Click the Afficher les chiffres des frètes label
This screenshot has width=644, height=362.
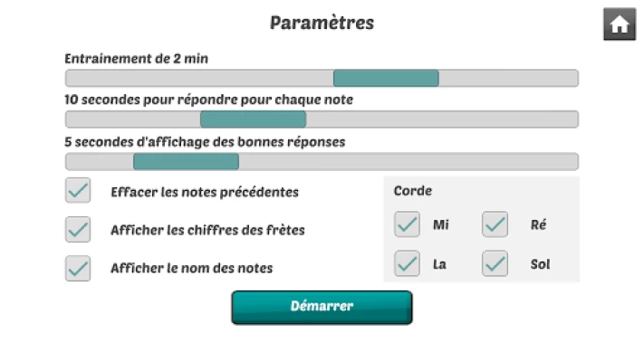point(207,230)
